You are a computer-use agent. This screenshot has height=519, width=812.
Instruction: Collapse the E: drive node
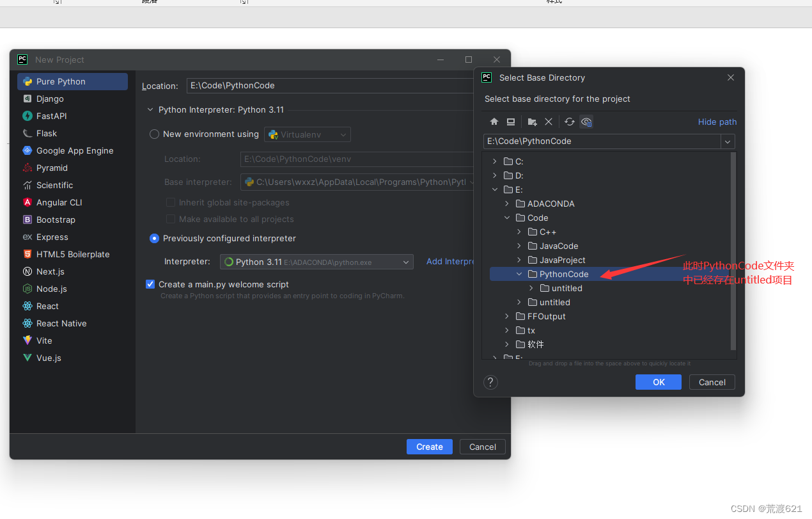495,189
